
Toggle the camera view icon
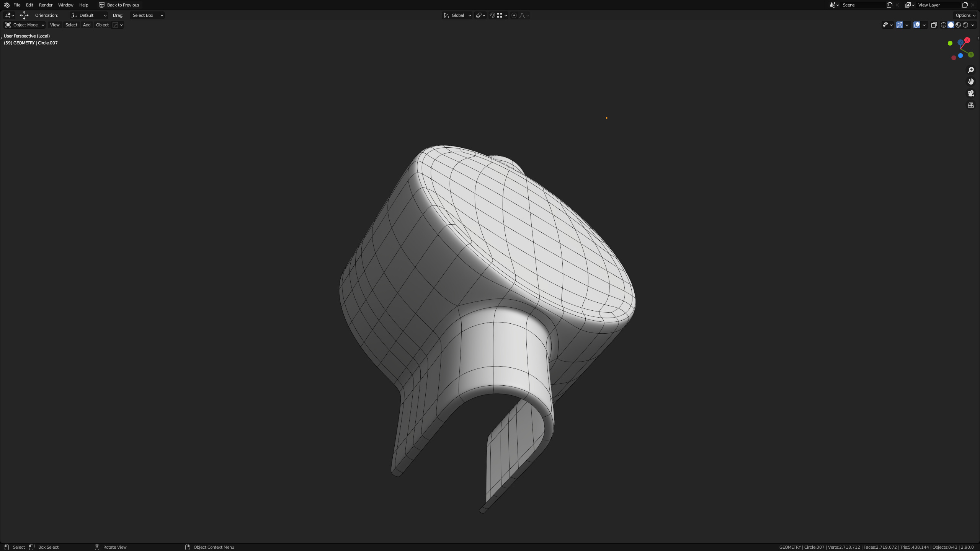[x=971, y=93]
